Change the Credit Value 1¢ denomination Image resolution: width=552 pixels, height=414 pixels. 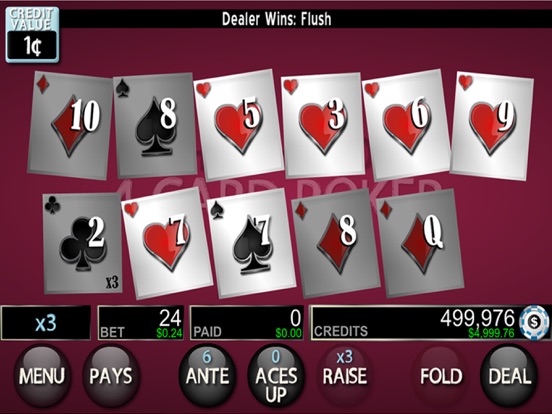32,34
